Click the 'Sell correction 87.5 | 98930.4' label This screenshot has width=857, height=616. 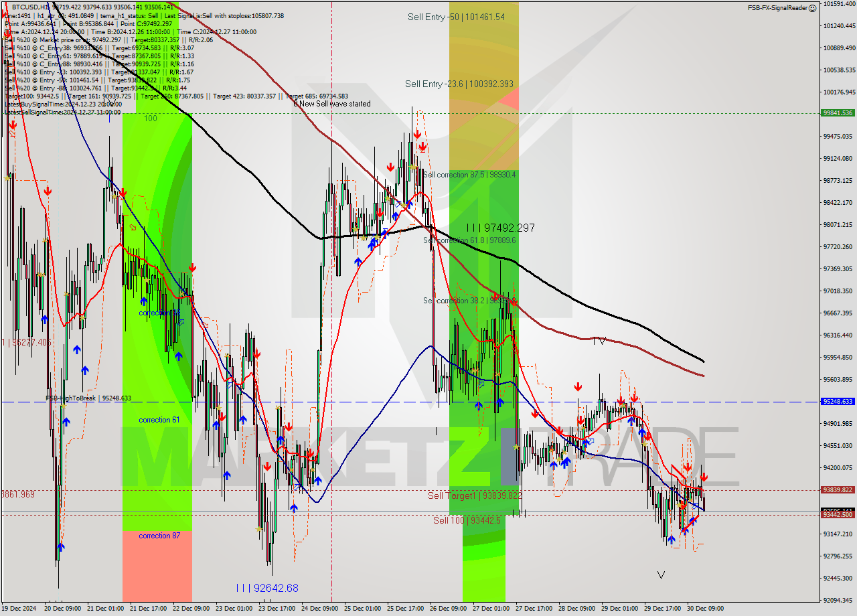[469, 175]
